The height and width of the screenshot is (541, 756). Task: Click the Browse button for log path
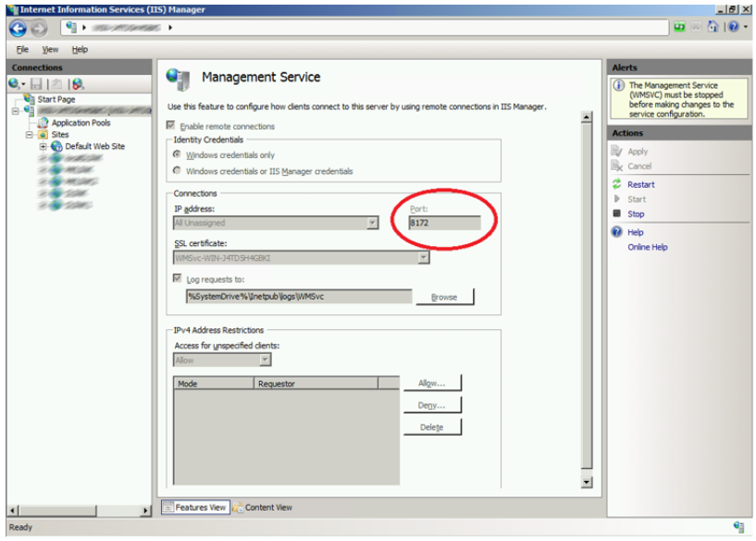click(x=444, y=297)
